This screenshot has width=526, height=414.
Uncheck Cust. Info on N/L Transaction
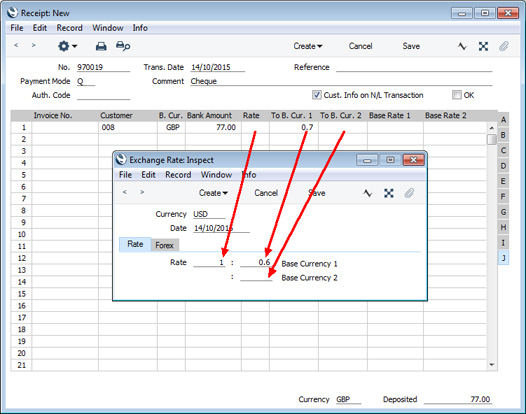click(x=316, y=95)
